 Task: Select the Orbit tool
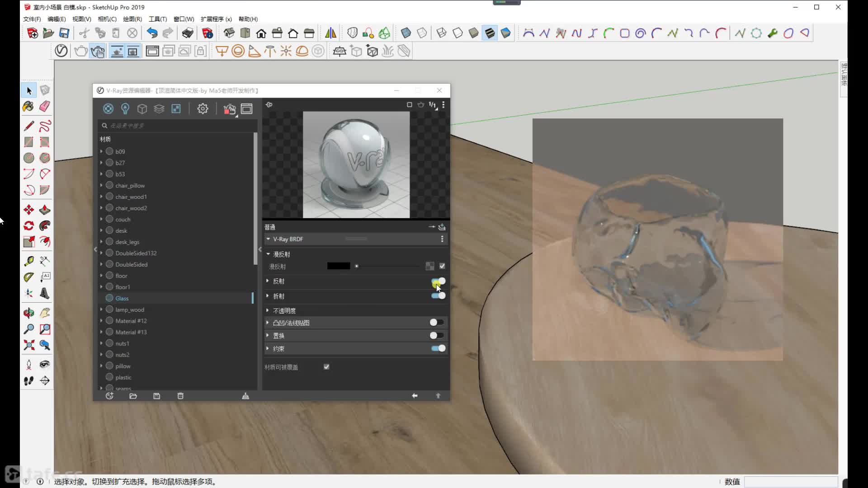pyautogui.click(x=28, y=313)
